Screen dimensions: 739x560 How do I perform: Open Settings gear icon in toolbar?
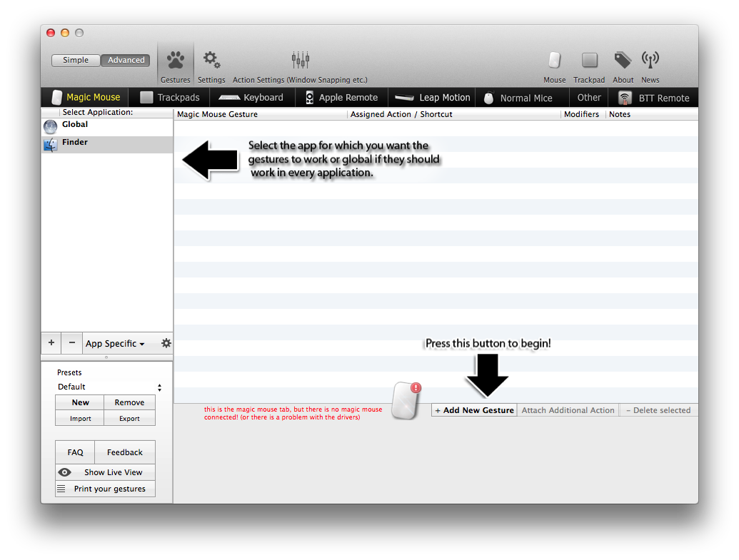point(211,60)
